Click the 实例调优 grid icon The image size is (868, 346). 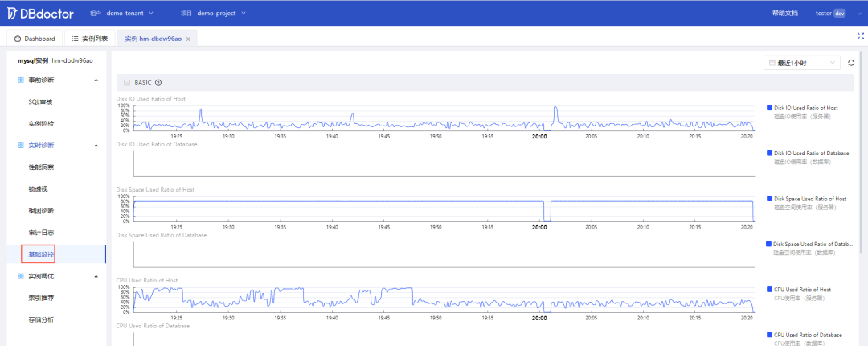(x=20, y=276)
